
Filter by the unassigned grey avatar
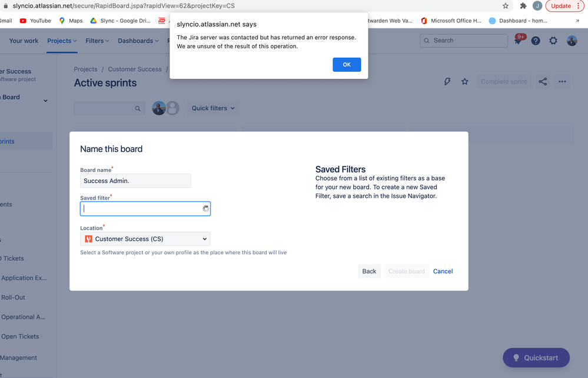pos(172,108)
